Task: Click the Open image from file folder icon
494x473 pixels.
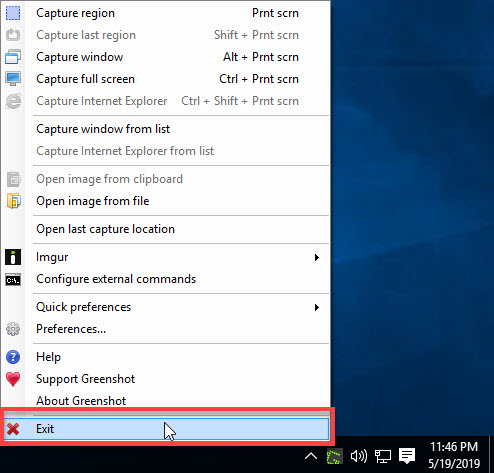Action: [14, 201]
